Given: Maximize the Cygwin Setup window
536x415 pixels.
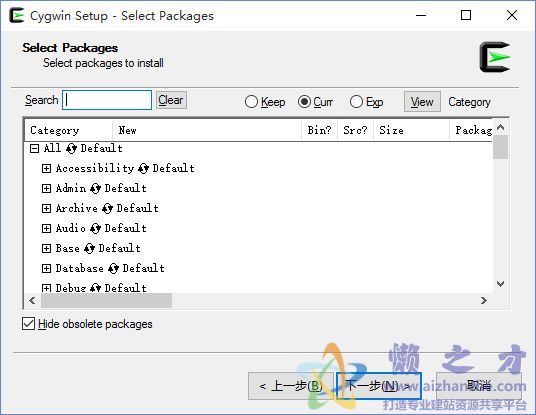Looking at the screenshot, I should point(466,15).
